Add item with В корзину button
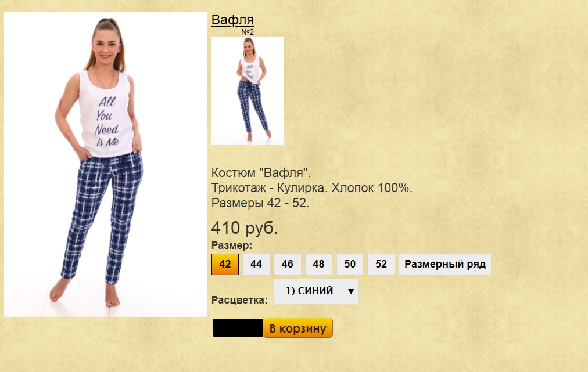The height and width of the screenshot is (372, 588). [298, 328]
